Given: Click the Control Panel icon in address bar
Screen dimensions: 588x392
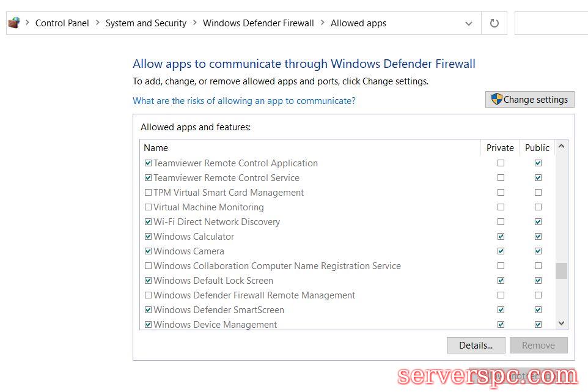Looking at the screenshot, I should click(14, 23).
